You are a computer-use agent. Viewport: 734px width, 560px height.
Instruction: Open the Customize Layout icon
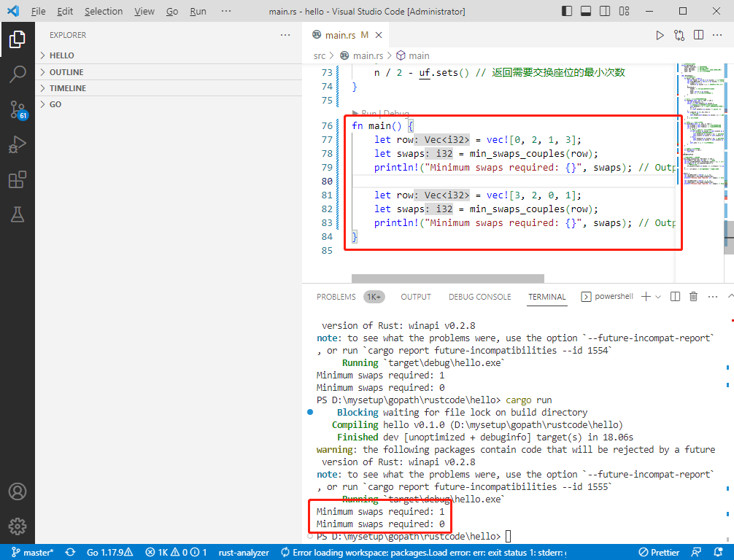624,11
